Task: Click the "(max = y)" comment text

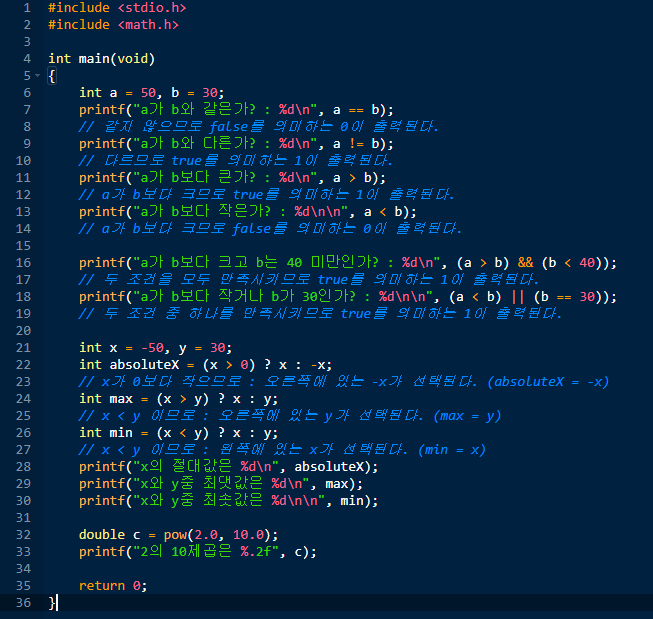Action: pyautogui.click(x=467, y=416)
